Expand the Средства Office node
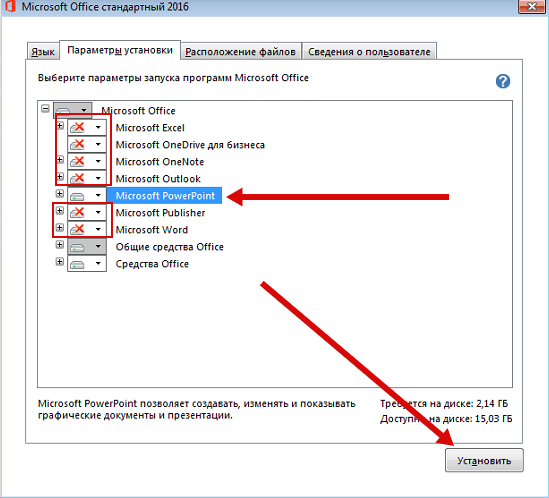This screenshot has width=549, height=498. point(60,262)
